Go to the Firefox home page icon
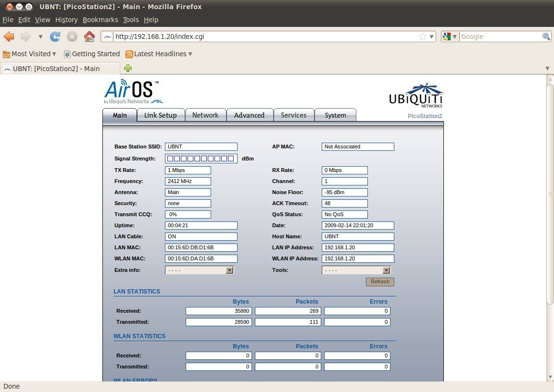This screenshot has width=554, height=392. [x=89, y=37]
